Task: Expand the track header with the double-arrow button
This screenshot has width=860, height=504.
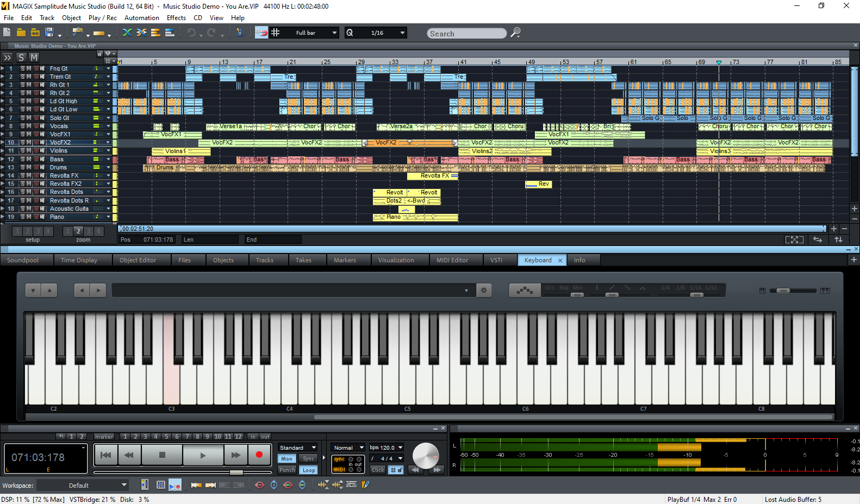Action: click(x=8, y=58)
